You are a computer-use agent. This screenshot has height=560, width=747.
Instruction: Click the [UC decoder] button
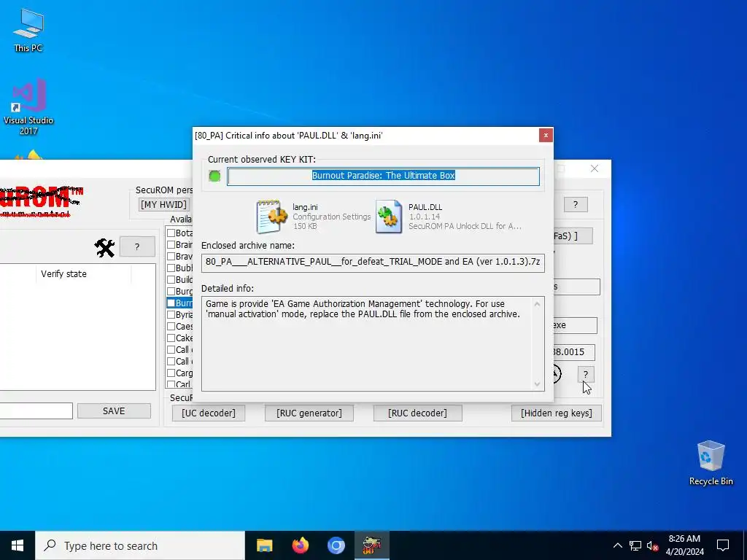tap(208, 413)
